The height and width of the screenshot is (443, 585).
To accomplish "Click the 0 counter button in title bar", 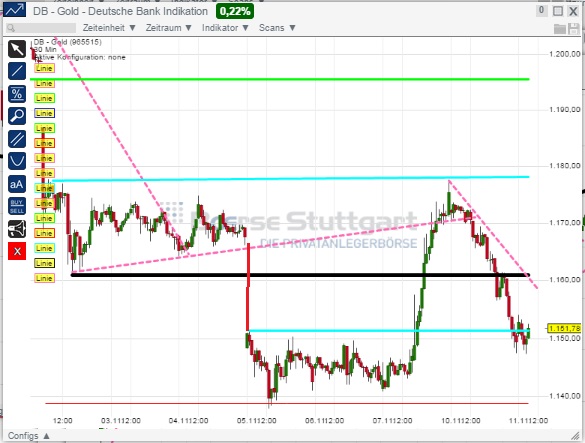I will coord(541,10).
